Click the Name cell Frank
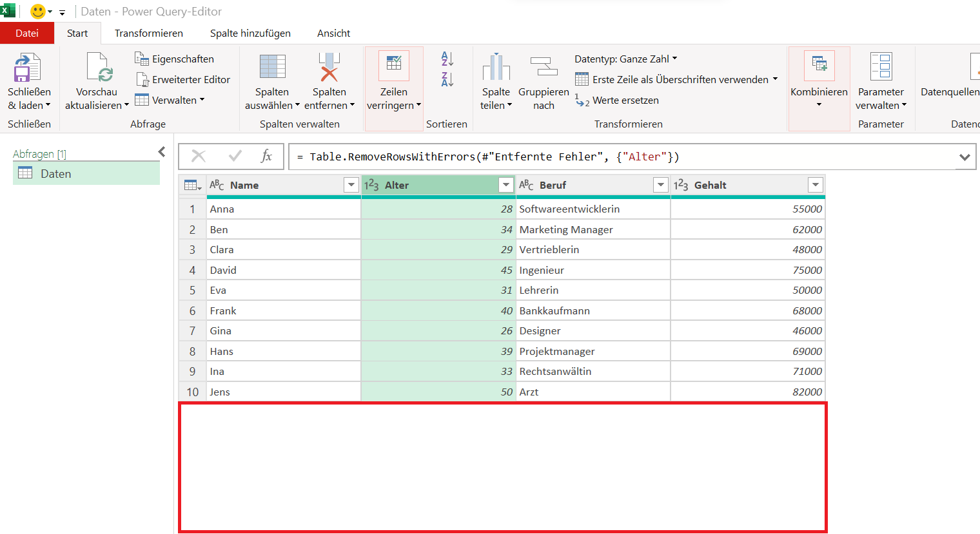This screenshot has height=534, width=980. tap(284, 310)
